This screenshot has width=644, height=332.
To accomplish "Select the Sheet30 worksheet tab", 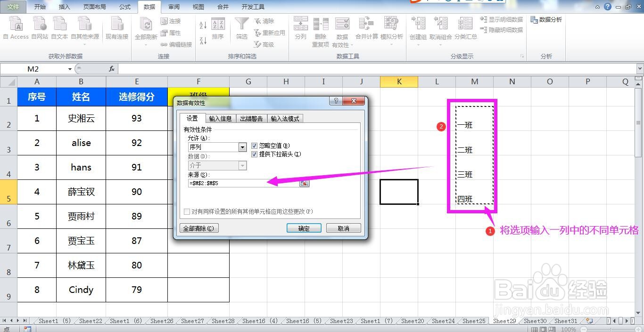I will pos(535,321).
